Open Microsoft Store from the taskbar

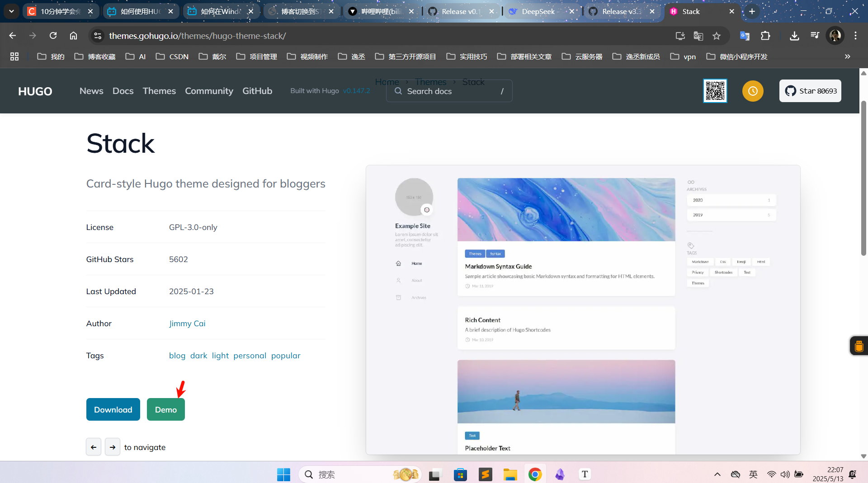(x=460, y=474)
